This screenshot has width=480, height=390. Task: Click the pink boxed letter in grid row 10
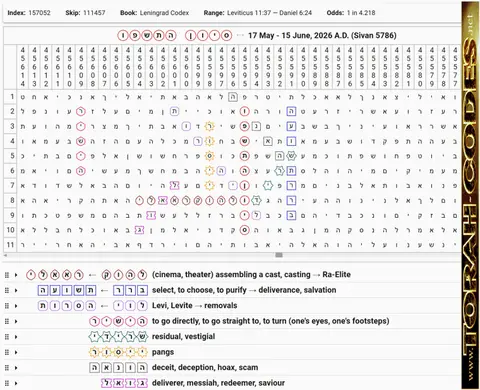(139, 230)
